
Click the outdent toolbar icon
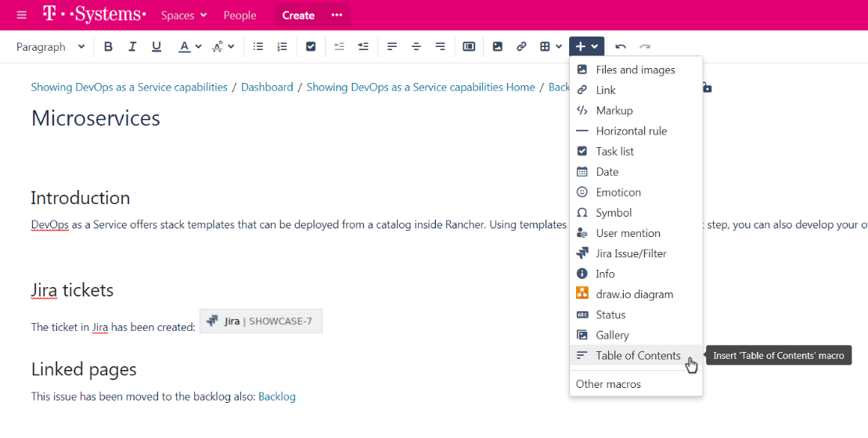(x=340, y=47)
